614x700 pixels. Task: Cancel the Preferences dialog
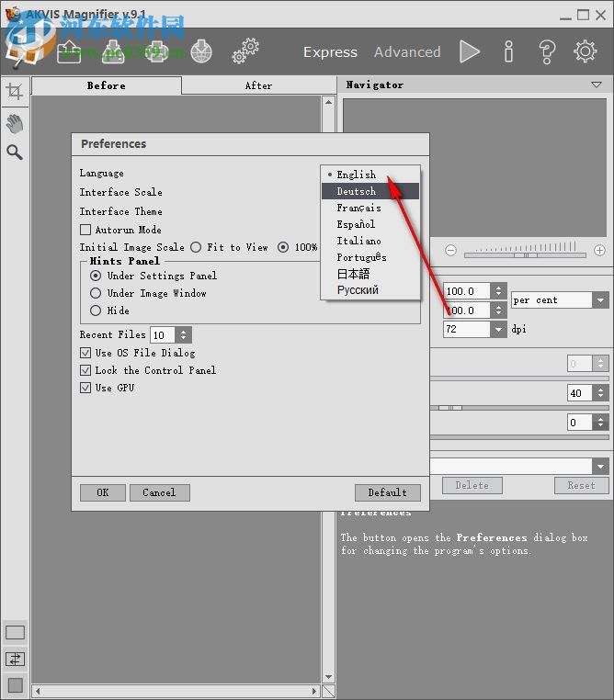click(x=159, y=492)
